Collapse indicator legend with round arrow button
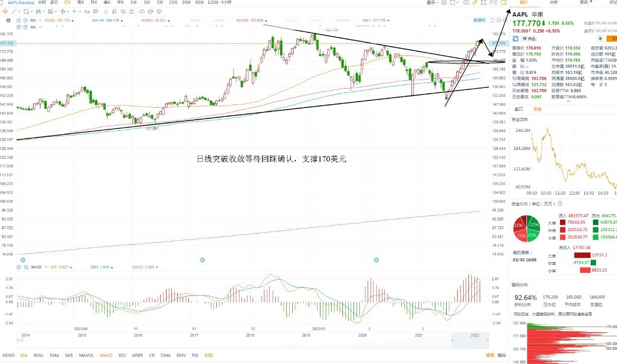This screenshot has height=364, width=617. (8, 20)
